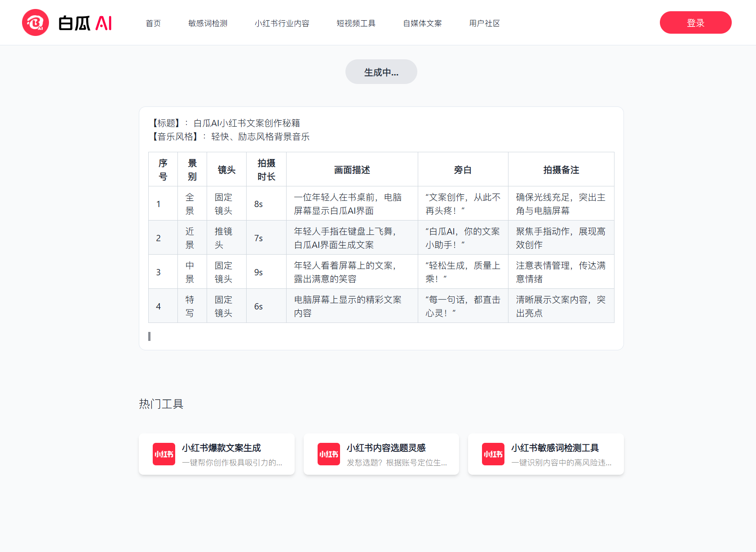
Task: Click description 发愁选题？根据账号定位生...
Action: coord(397,463)
